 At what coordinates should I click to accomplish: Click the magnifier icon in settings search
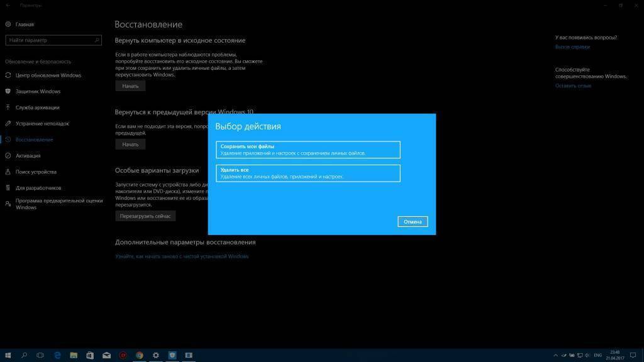(x=97, y=40)
